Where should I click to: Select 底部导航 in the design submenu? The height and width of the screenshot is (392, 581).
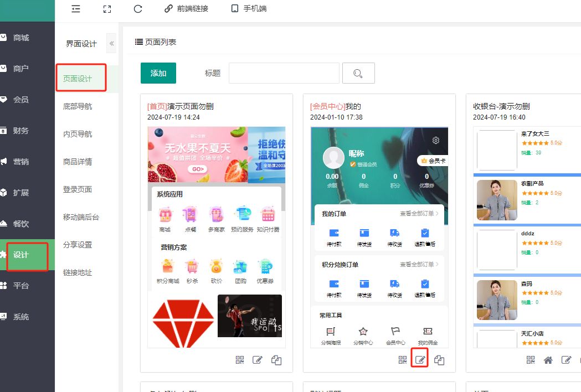[x=78, y=106]
